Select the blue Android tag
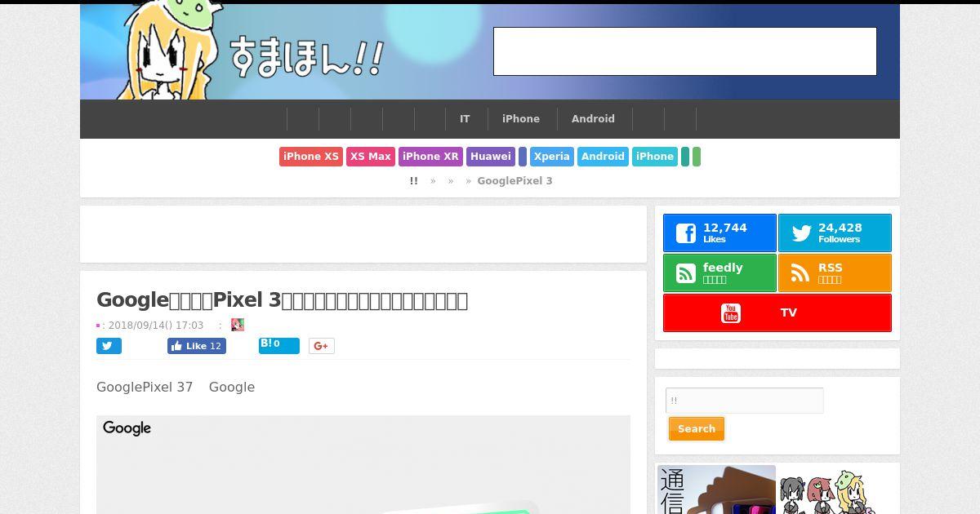The width and height of the screenshot is (980, 514). [603, 157]
